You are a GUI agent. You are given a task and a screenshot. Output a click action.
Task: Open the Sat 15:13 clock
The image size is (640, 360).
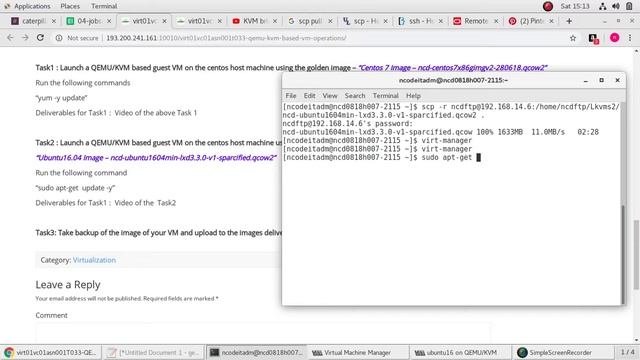tap(575, 6)
